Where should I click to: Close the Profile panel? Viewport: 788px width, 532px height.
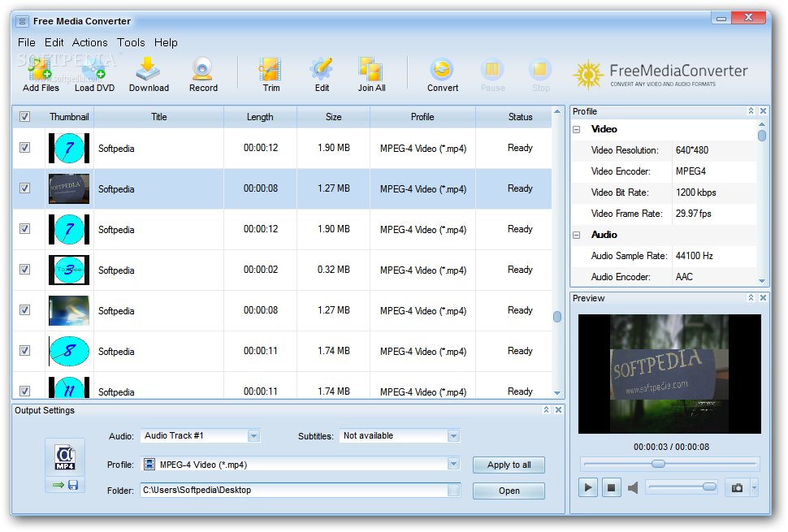[x=763, y=111]
